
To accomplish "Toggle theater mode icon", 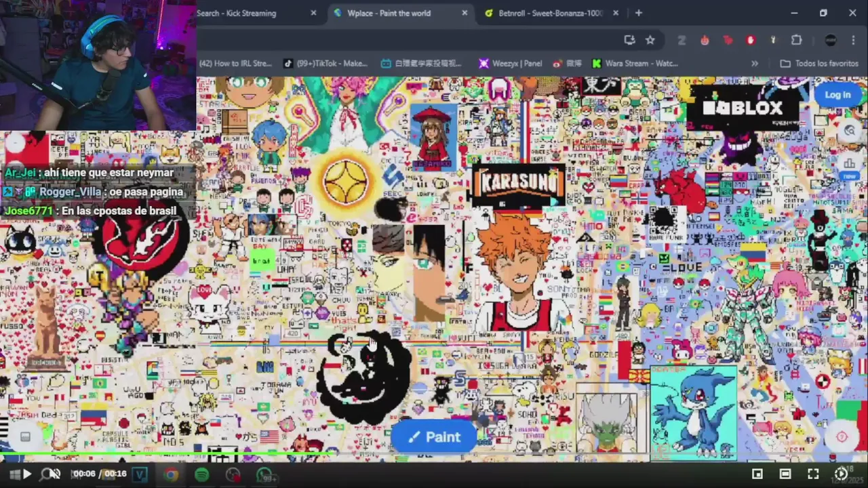I will pos(785,474).
